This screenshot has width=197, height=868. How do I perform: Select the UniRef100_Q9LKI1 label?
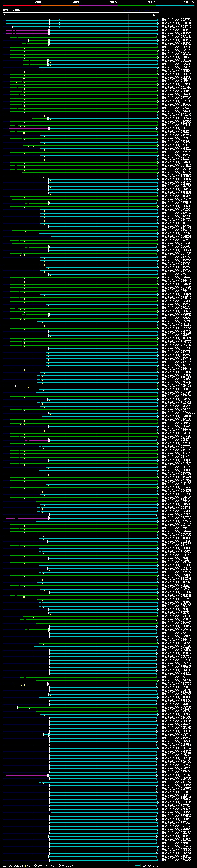pyautogui.click(x=176, y=440)
